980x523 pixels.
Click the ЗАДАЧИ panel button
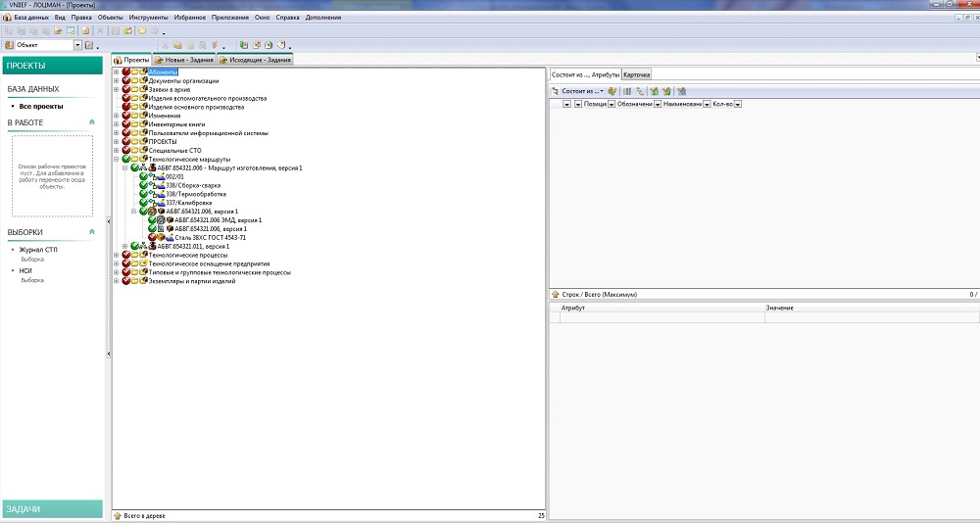pos(52,508)
